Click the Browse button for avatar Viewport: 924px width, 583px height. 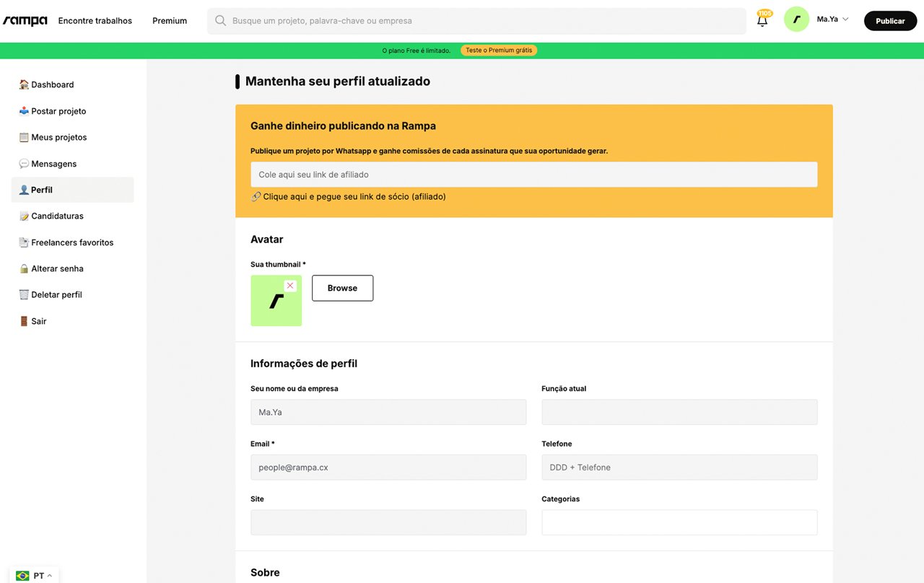click(x=342, y=288)
